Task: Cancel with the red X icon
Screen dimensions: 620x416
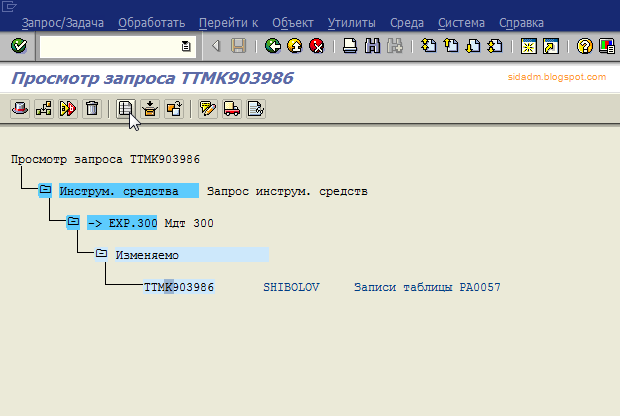Action: click(317, 46)
